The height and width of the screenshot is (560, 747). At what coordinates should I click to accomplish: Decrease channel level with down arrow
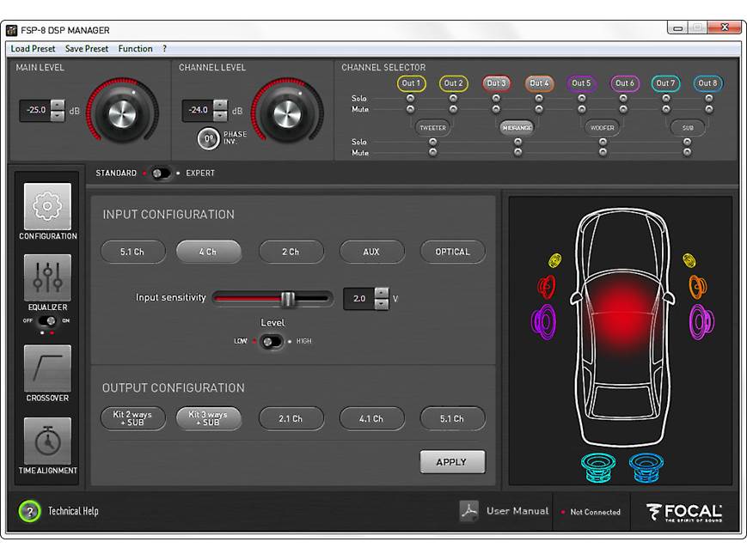(221, 116)
